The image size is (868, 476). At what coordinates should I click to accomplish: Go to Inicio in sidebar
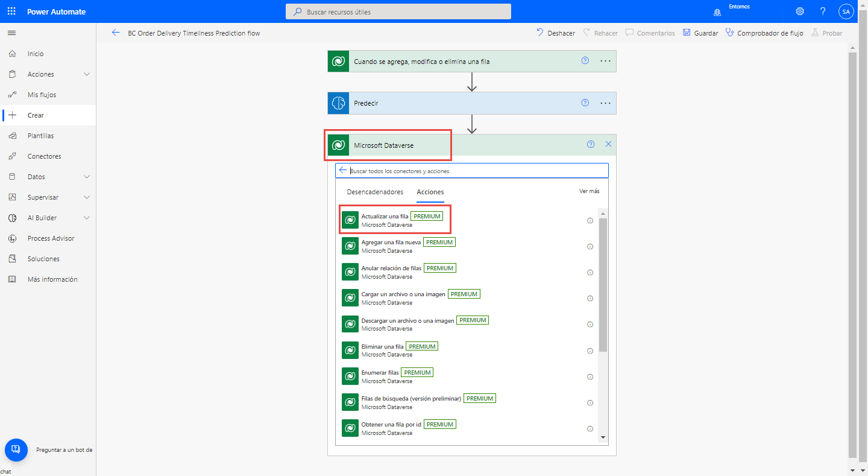[x=48, y=54]
